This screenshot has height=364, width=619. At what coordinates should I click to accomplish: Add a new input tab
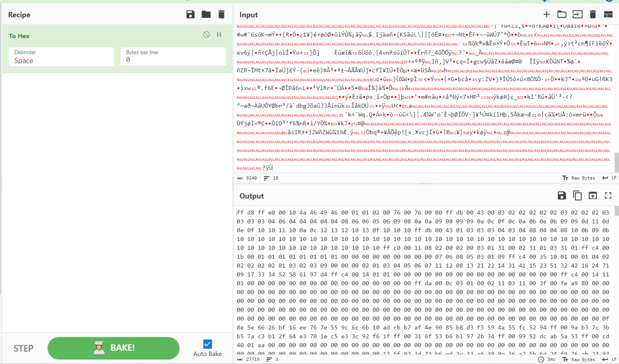point(547,14)
